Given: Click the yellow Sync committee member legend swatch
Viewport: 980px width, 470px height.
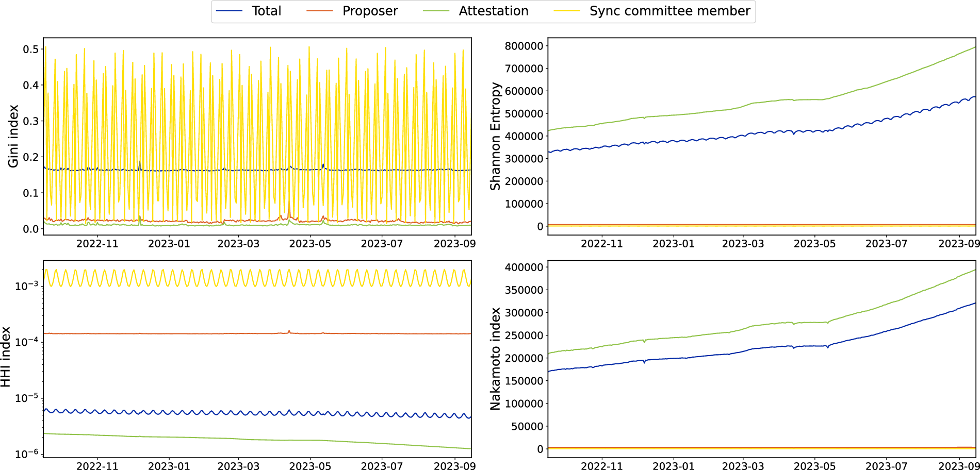Looking at the screenshot, I should [x=567, y=11].
